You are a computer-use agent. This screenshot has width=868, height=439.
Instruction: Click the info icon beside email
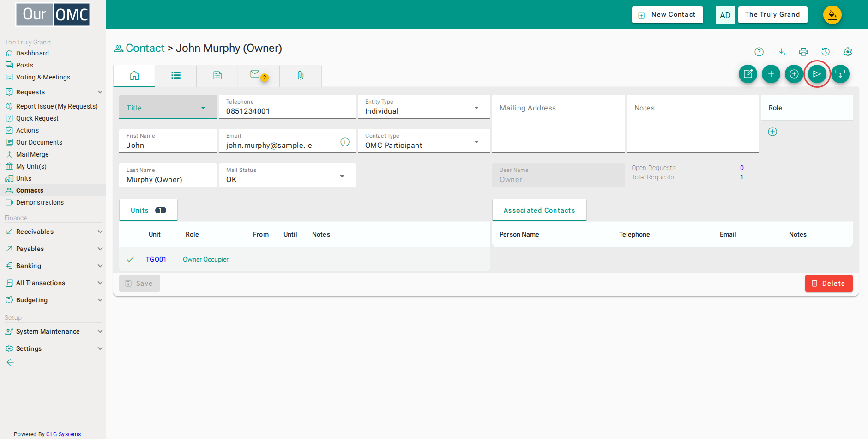(x=345, y=142)
